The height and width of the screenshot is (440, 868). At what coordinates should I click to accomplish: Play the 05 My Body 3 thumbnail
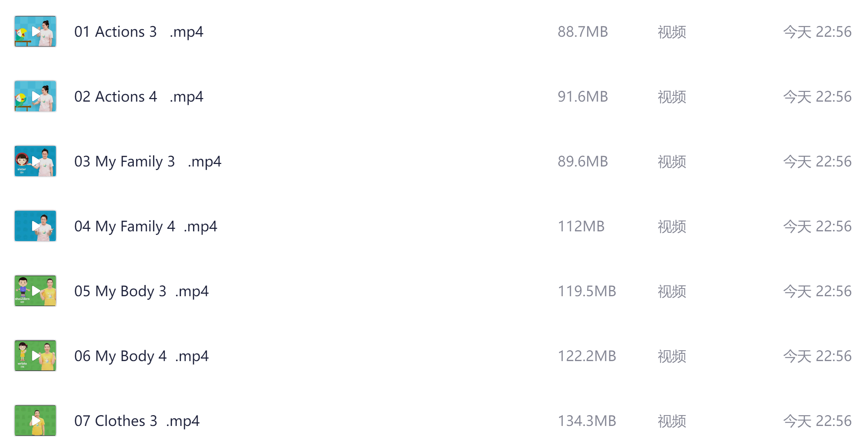[35, 291]
